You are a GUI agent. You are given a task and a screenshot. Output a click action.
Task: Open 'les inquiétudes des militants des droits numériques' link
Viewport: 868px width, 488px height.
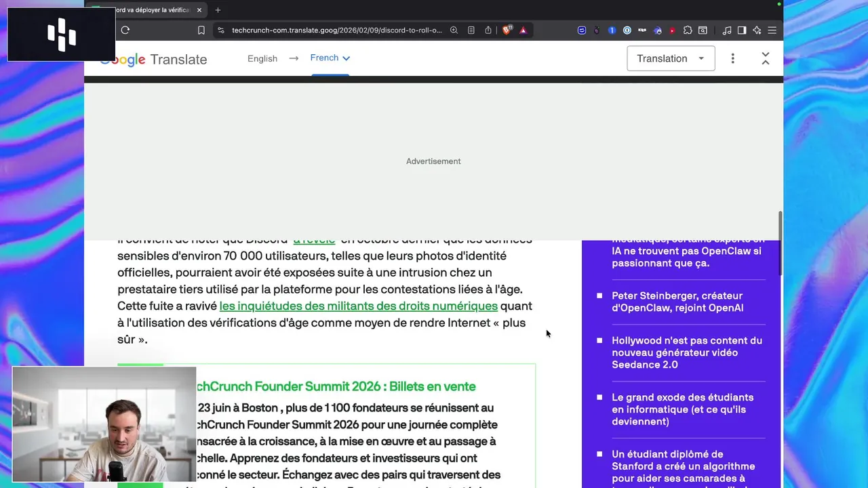[358, 306]
